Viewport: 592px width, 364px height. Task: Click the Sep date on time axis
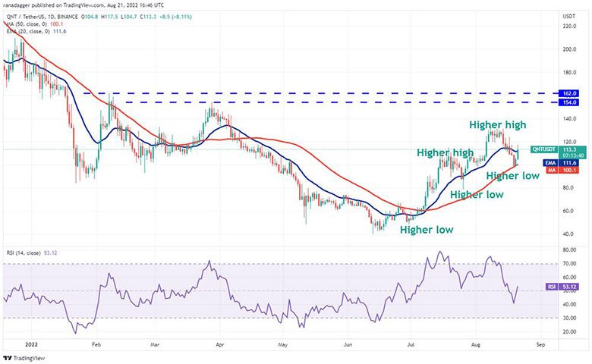pyautogui.click(x=540, y=345)
